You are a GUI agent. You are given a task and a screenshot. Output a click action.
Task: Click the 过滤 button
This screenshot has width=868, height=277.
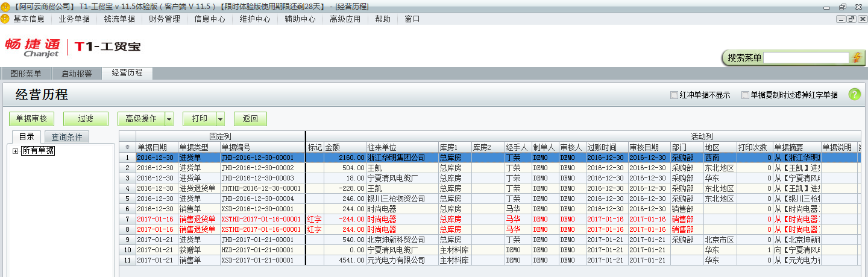[85, 119]
